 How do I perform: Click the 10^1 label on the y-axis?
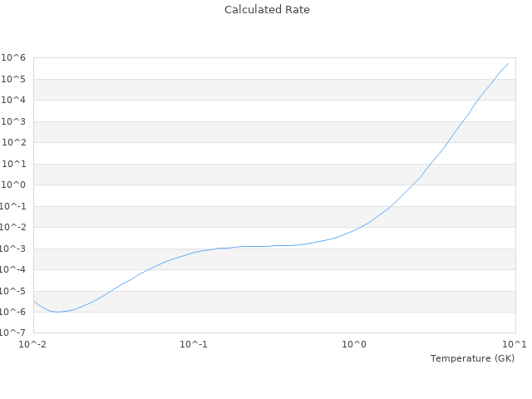14,164
